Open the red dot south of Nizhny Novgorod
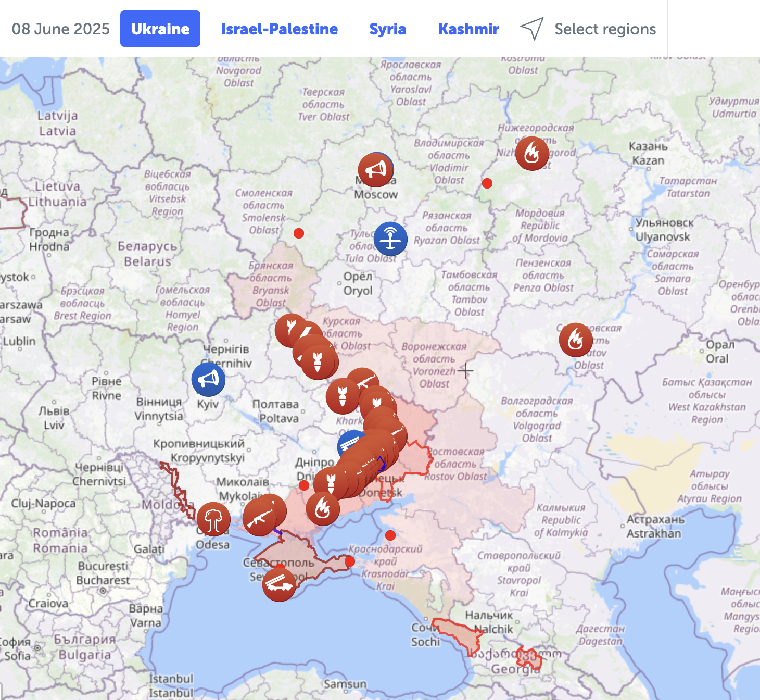 [487, 183]
